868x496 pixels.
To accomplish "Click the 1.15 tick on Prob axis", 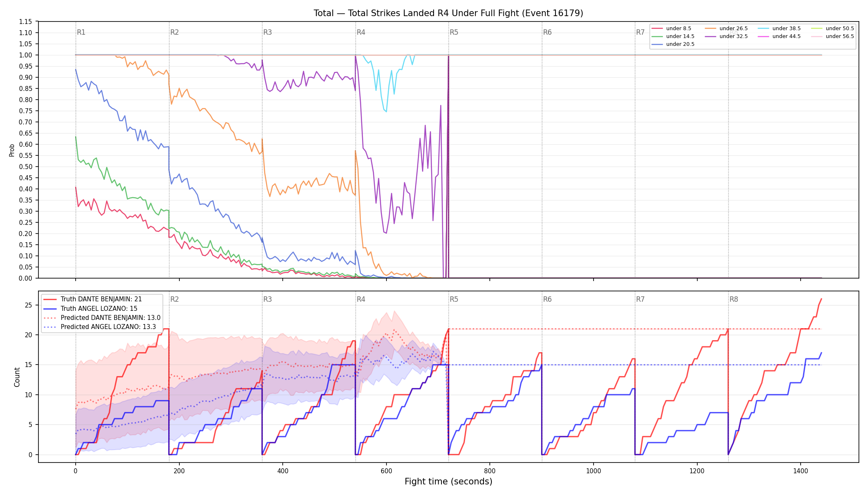I will coord(26,21).
